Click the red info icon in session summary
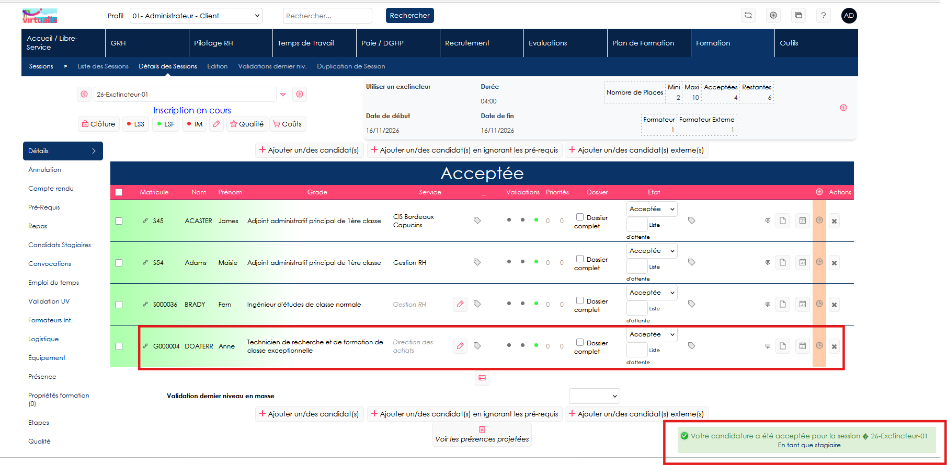Viewport: 947px width, 465px height. click(843, 107)
